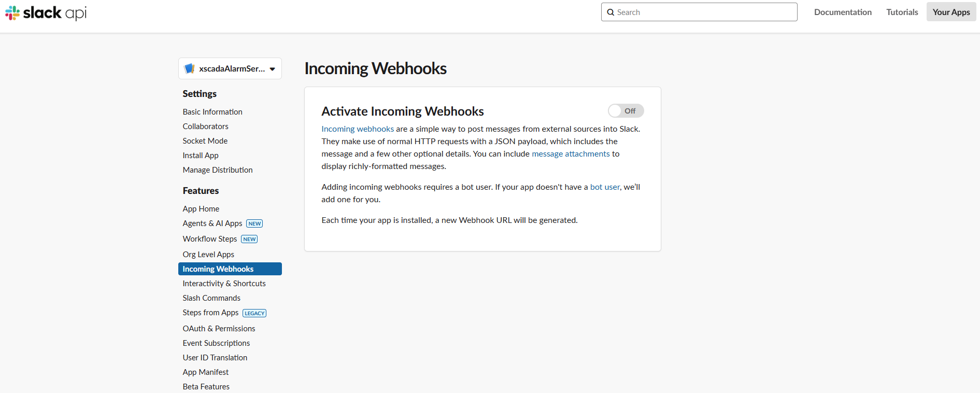Follow the message attachments link
This screenshot has height=393, width=980.
571,154
